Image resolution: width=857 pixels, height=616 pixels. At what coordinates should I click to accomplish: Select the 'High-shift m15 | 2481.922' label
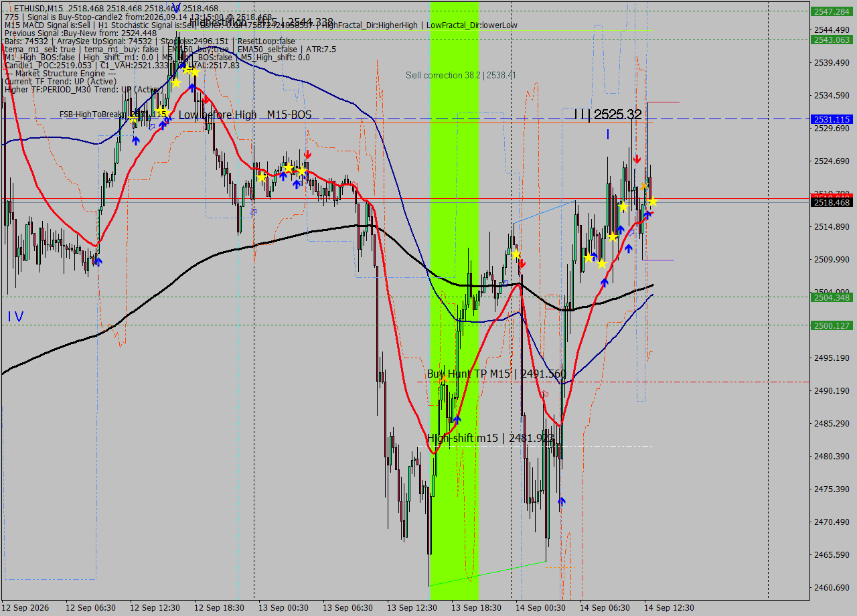click(490, 438)
